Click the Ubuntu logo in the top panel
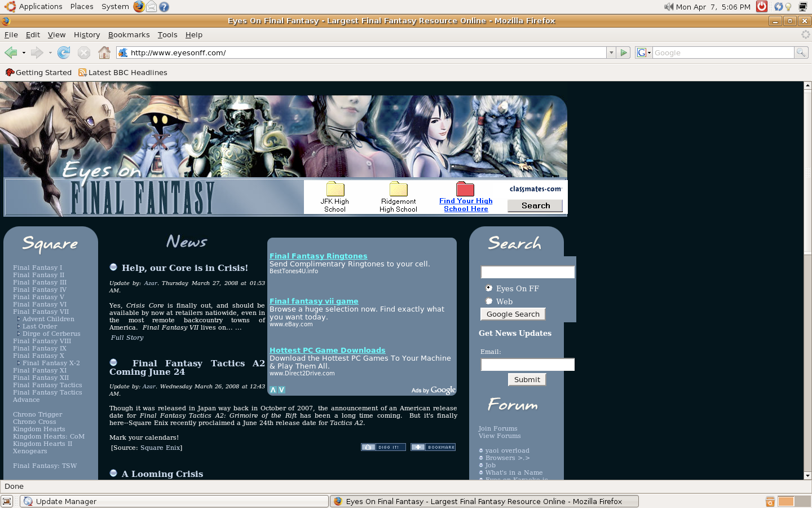Screen dimensions: 812x508 pos(10,7)
